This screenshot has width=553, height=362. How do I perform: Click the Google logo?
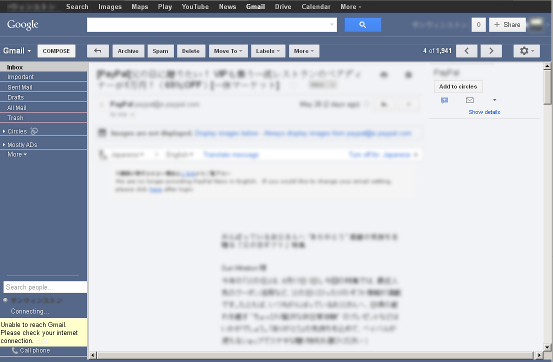tap(23, 24)
